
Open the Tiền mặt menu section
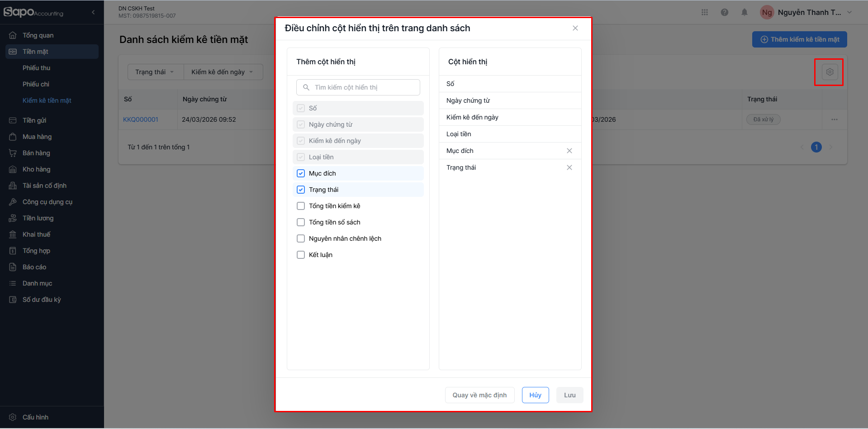(x=52, y=52)
